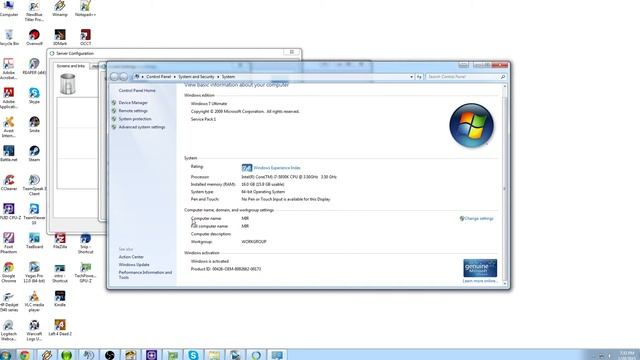The height and width of the screenshot is (360, 640).
Task: Open the Battle.net desktop shortcut
Action: coord(9,153)
